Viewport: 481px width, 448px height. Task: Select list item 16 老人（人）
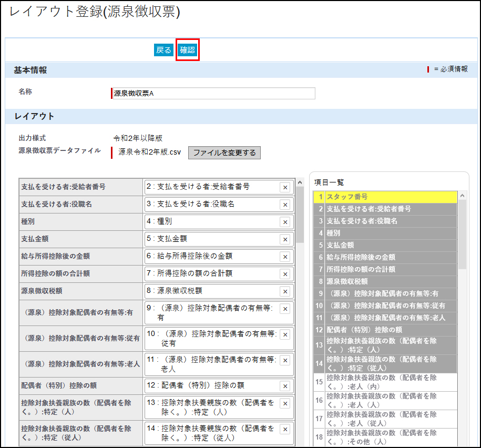coord(385,401)
